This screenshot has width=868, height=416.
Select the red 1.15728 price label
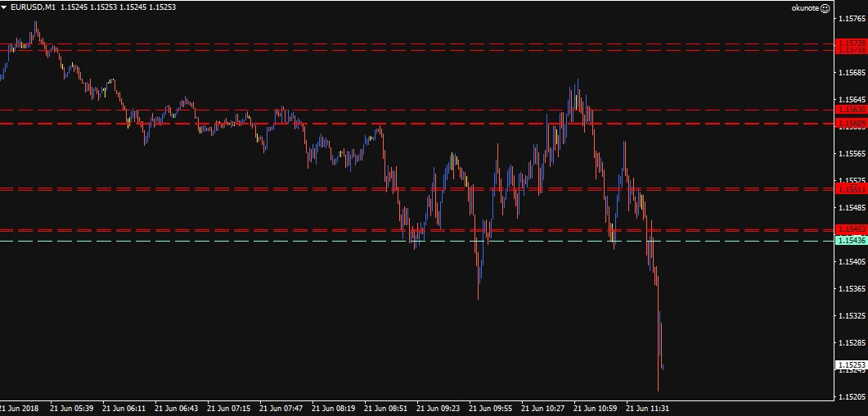click(x=851, y=43)
